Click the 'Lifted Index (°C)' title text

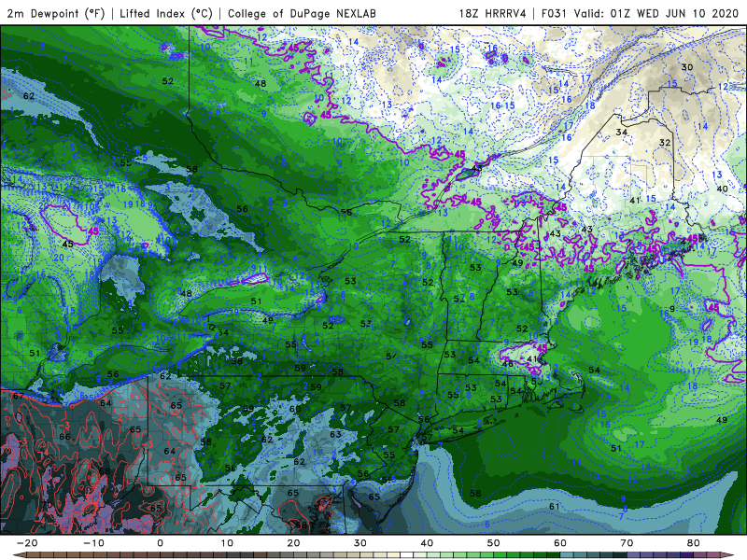166,13
